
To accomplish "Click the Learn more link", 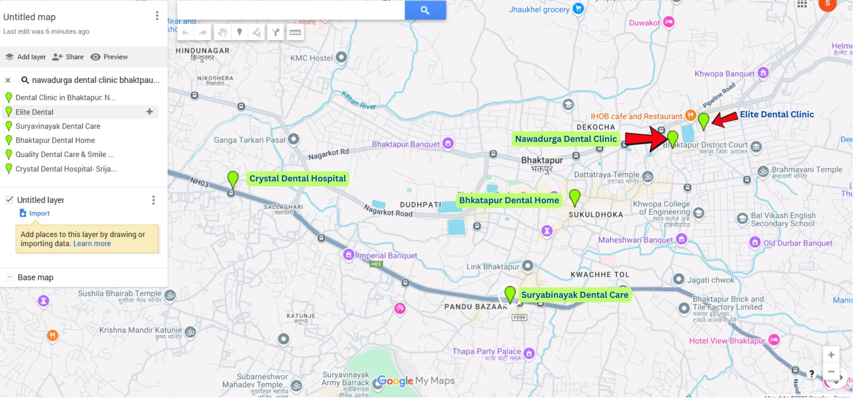I will tap(92, 244).
